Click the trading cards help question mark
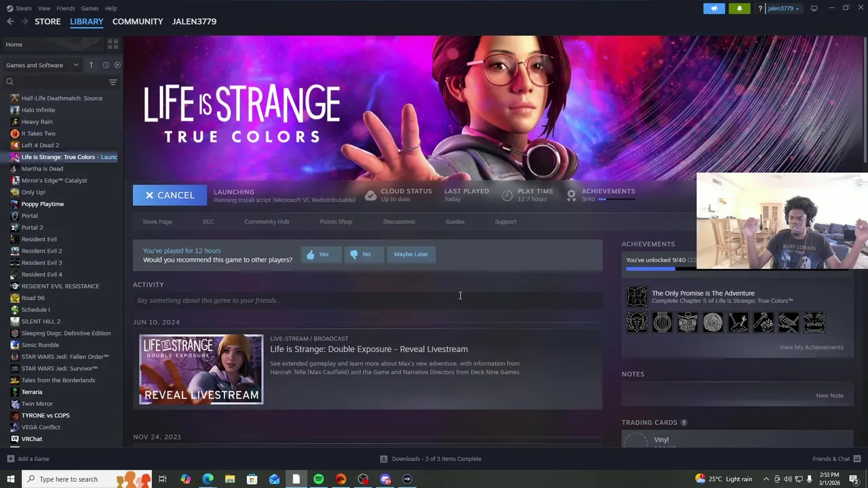 coord(684,422)
